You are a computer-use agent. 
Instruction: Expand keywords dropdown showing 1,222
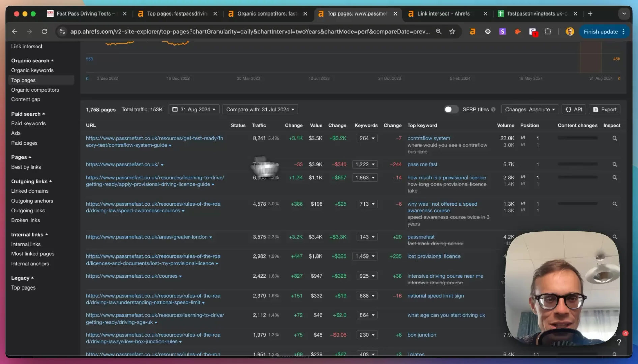365,164
